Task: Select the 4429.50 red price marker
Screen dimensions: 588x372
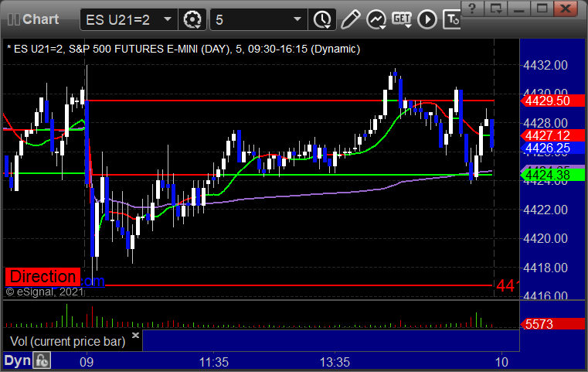Action: pos(552,101)
